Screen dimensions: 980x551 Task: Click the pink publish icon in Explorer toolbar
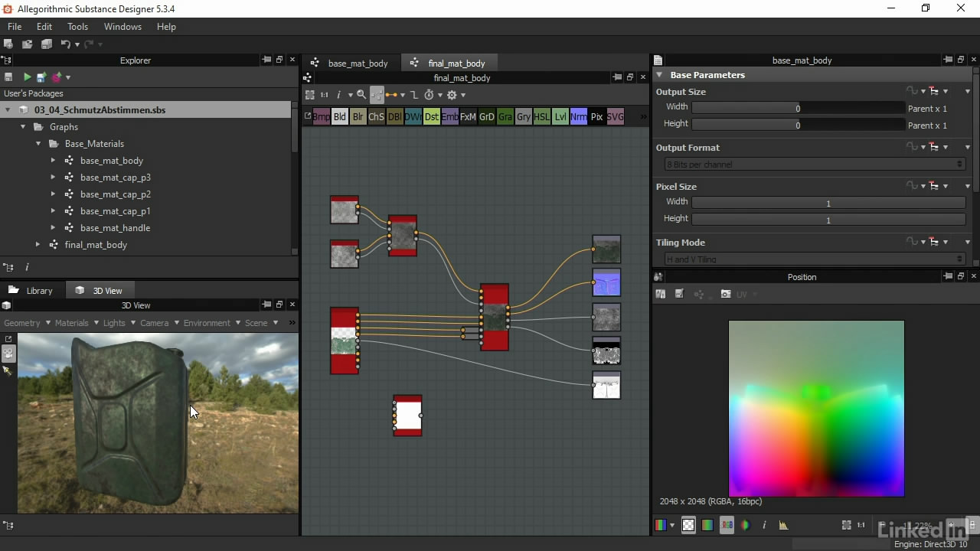point(57,77)
